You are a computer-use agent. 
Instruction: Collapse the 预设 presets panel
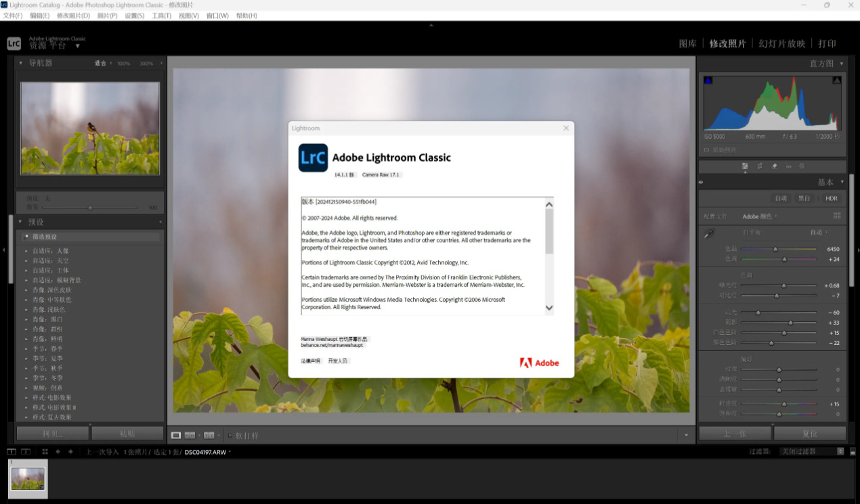click(21, 222)
